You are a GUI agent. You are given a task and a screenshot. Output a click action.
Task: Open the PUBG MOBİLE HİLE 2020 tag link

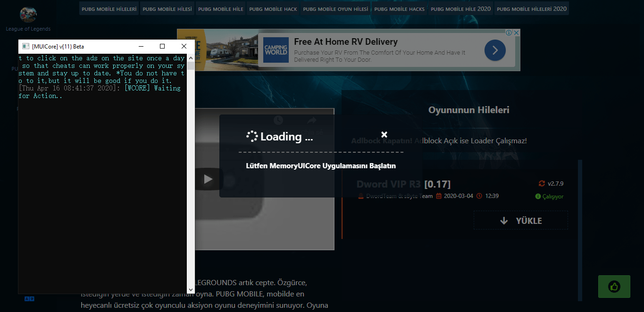click(x=460, y=8)
